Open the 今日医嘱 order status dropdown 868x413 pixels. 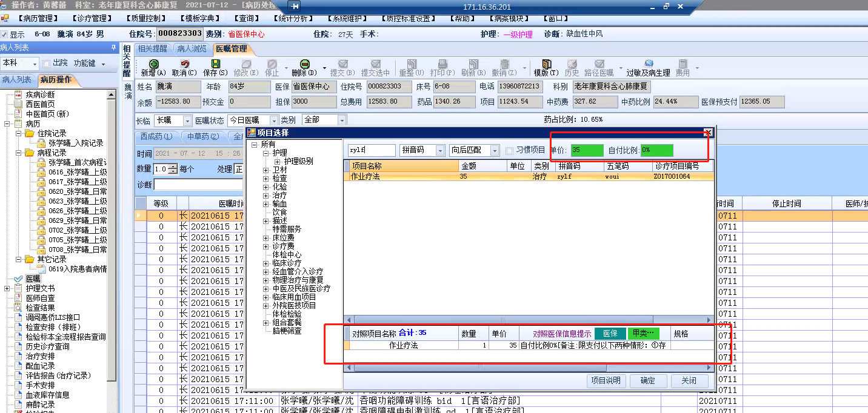[275, 121]
